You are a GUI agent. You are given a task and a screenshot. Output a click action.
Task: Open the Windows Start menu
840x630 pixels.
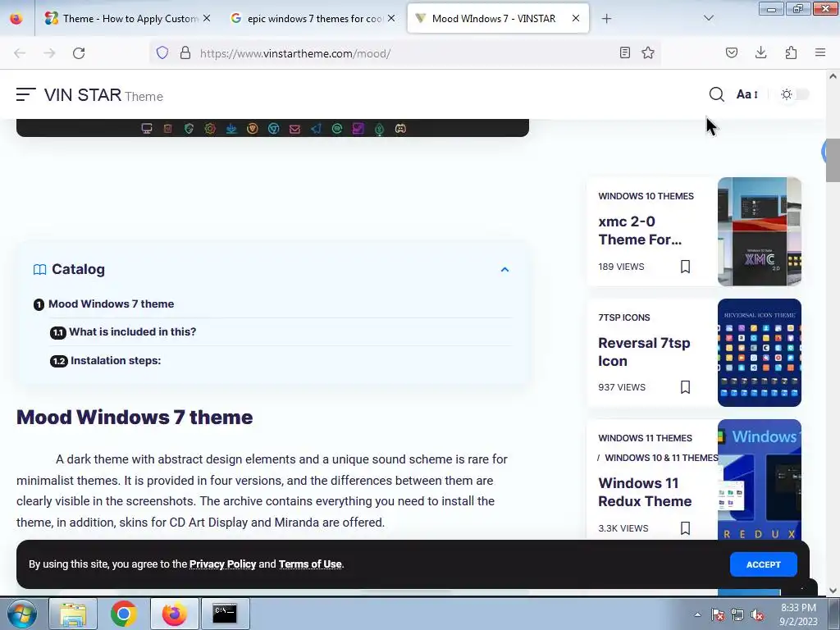pos(21,614)
